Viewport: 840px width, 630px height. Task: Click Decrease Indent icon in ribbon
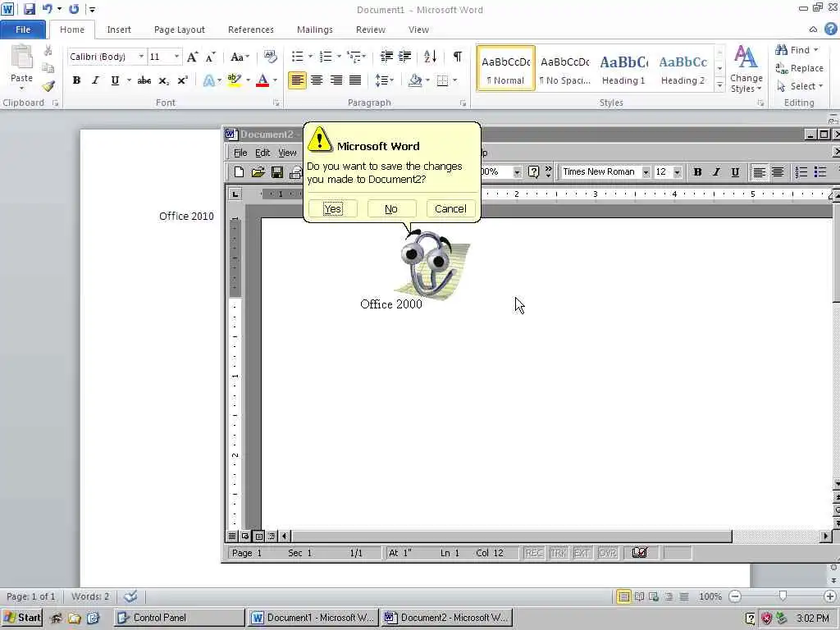[x=386, y=57]
